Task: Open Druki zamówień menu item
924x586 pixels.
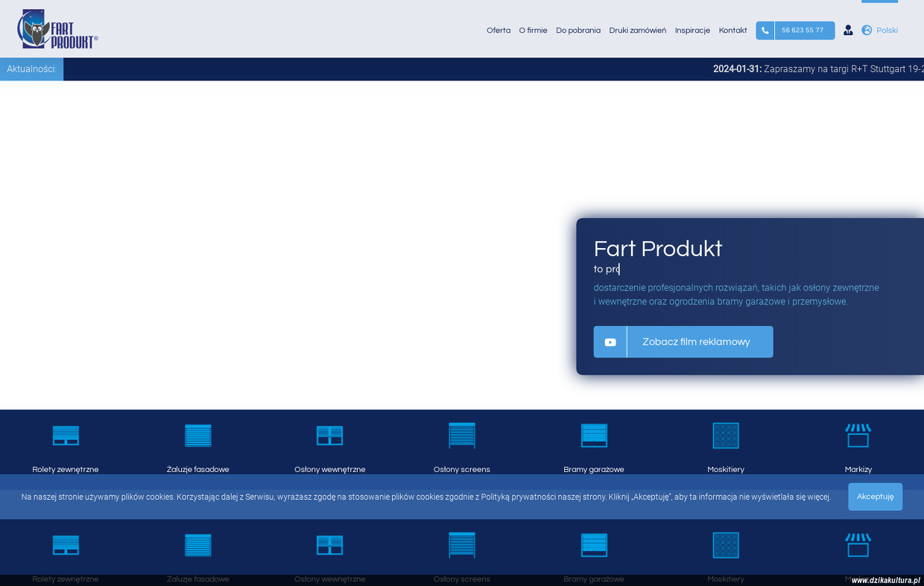Action: (638, 31)
